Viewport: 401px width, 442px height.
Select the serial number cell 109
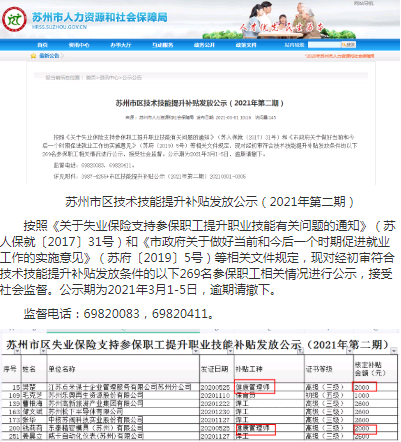[x=12, y=396]
